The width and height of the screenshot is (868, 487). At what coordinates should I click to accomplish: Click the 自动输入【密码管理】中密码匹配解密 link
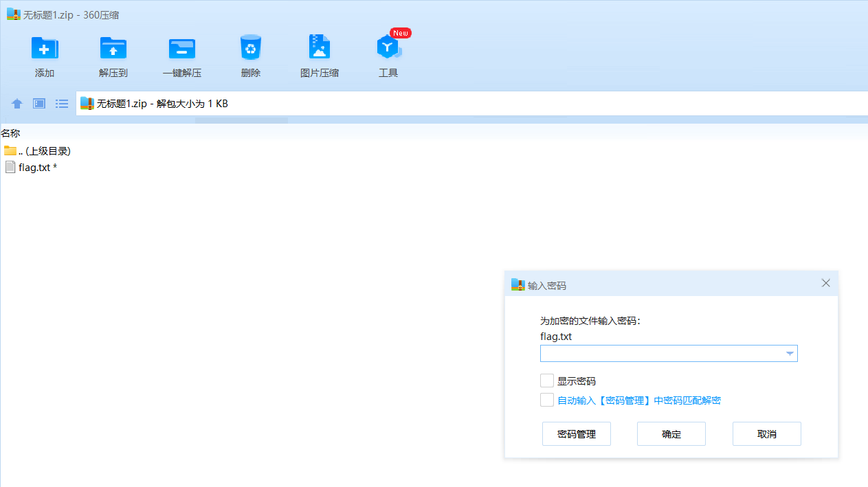coord(639,400)
